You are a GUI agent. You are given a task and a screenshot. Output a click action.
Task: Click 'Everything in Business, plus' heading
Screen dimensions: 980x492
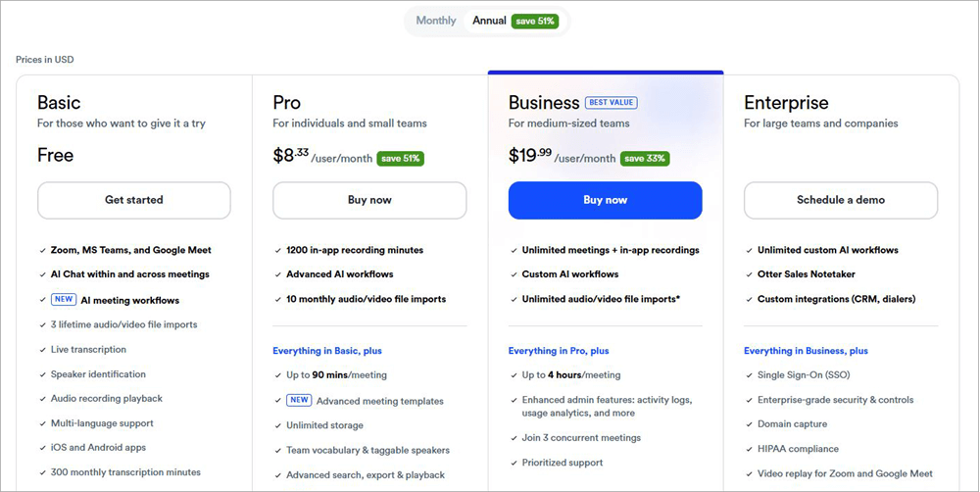pyautogui.click(x=806, y=351)
